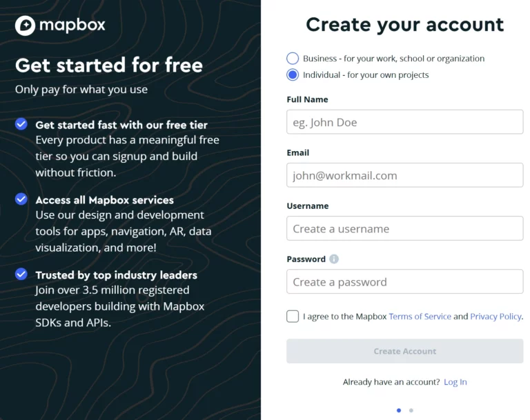The height and width of the screenshot is (420, 530).
Task: Click checkmark icon beside Access all Mapbox services
Action: point(21,199)
